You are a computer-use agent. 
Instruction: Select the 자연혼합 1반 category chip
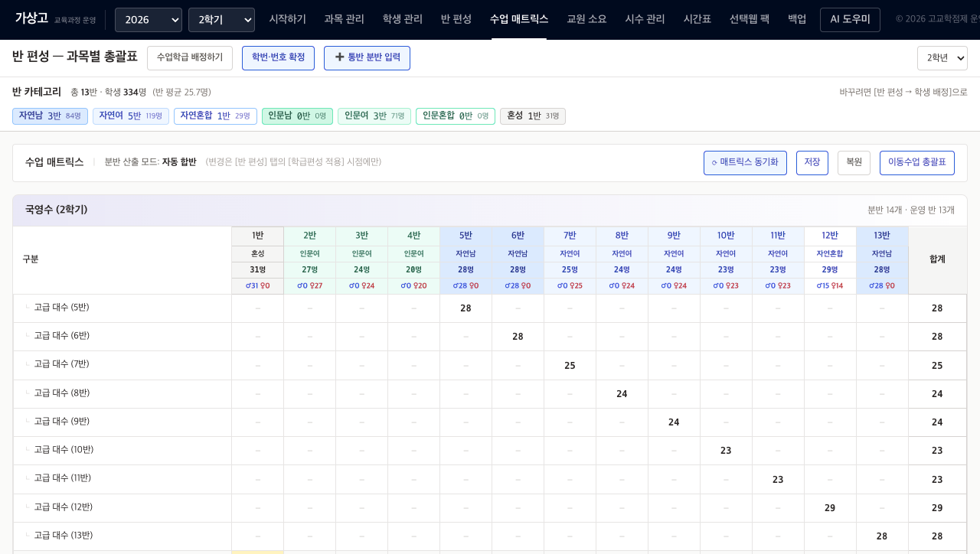[x=215, y=116]
